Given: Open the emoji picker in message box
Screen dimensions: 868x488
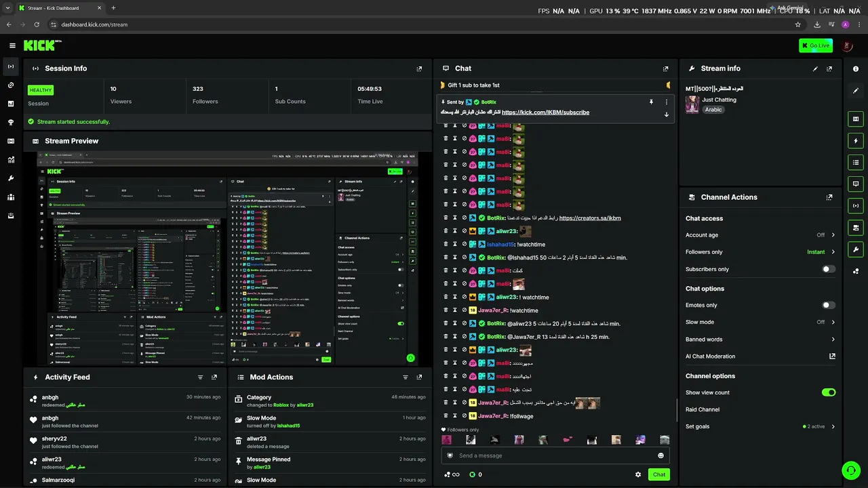Looking at the screenshot, I should 661,455.
